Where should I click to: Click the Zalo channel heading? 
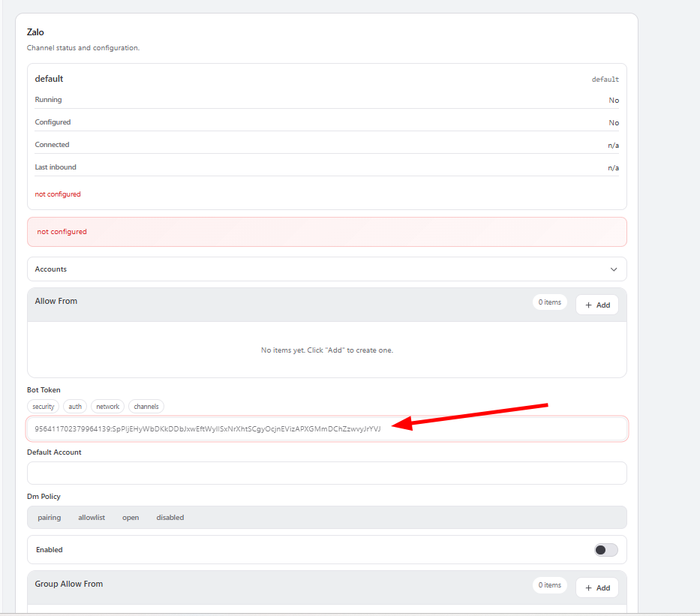click(x=35, y=32)
